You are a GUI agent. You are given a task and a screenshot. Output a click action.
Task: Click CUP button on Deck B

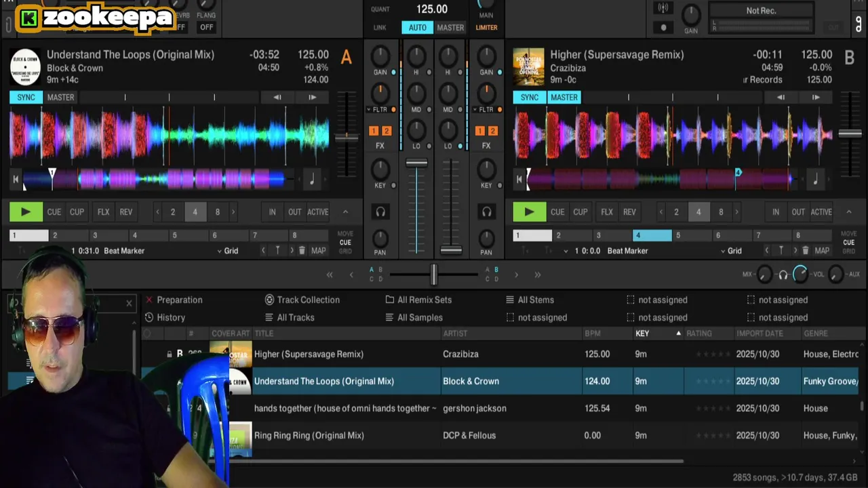tap(580, 212)
